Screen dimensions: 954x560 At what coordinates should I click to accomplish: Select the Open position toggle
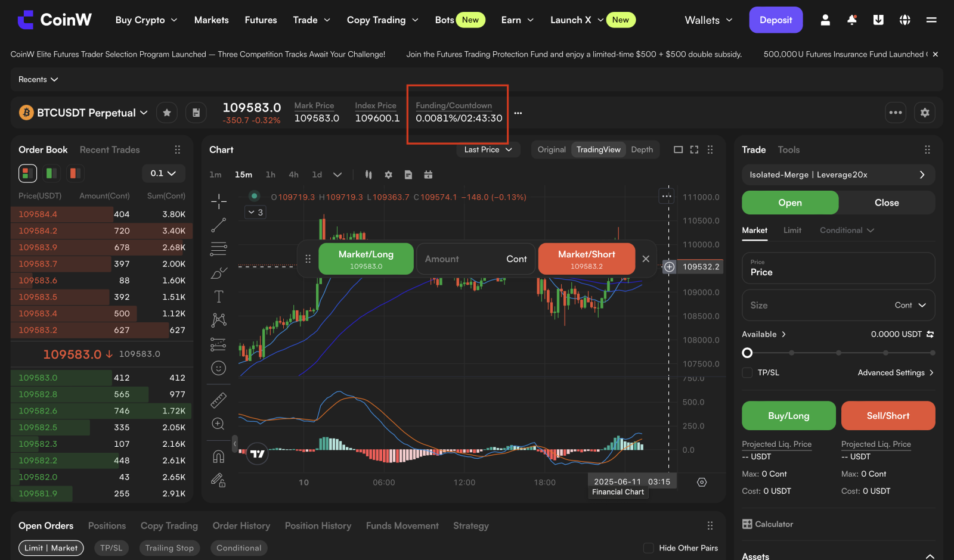tap(790, 203)
